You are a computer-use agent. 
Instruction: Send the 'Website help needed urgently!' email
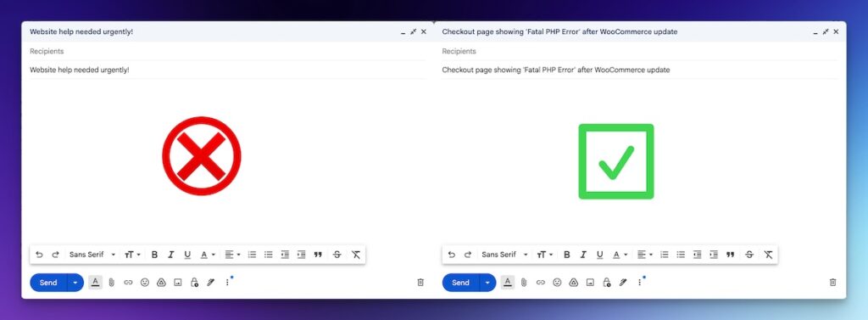[x=48, y=283]
